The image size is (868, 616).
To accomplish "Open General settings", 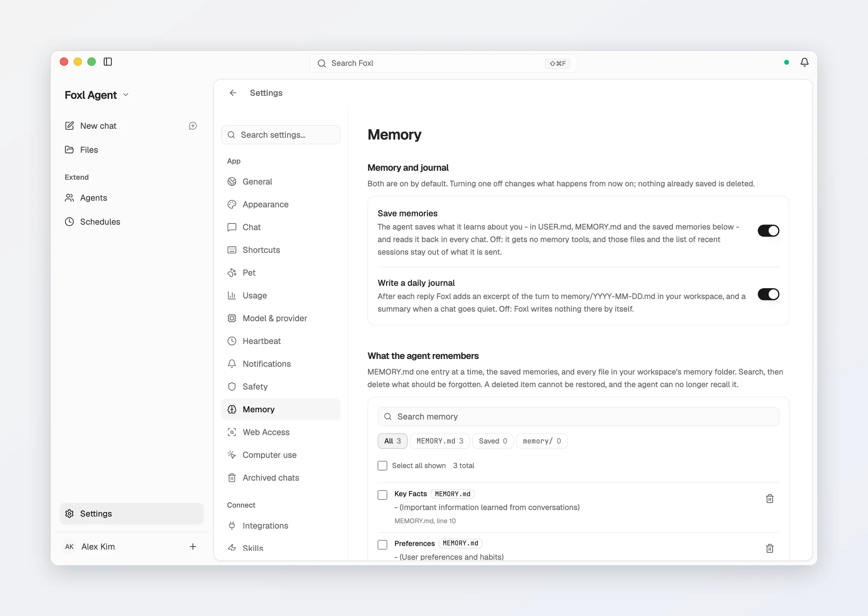I will [280, 182].
